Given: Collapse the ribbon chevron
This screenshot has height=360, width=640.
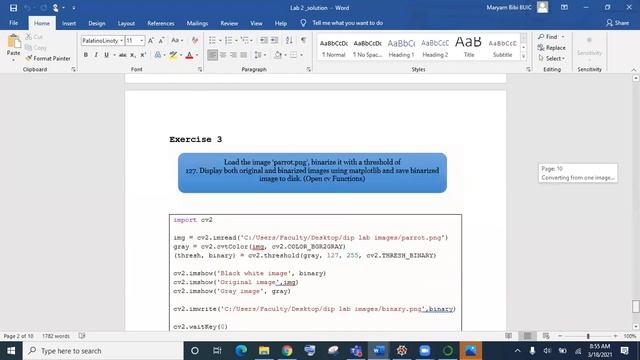Looking at the screenshot, I should 634,70.
